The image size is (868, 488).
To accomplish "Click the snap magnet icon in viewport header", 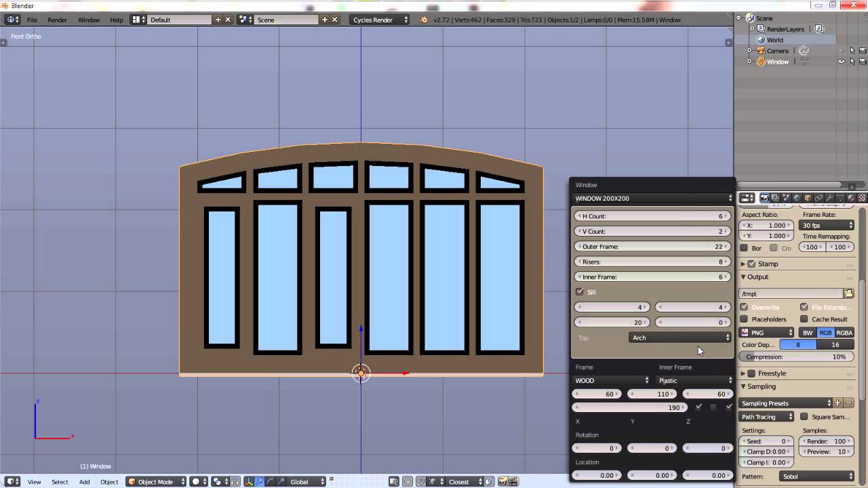I will pyautogui.click(x=420, y=482).
